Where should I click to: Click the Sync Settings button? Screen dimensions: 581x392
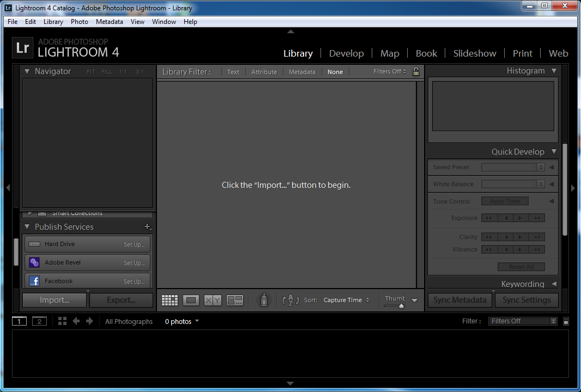click(x=526, y=300)
